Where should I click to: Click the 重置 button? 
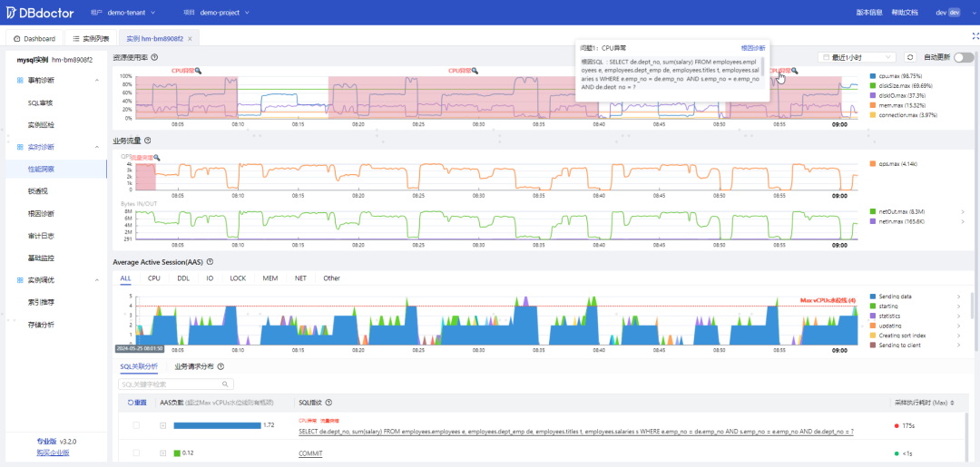click(x=137, y=403)
